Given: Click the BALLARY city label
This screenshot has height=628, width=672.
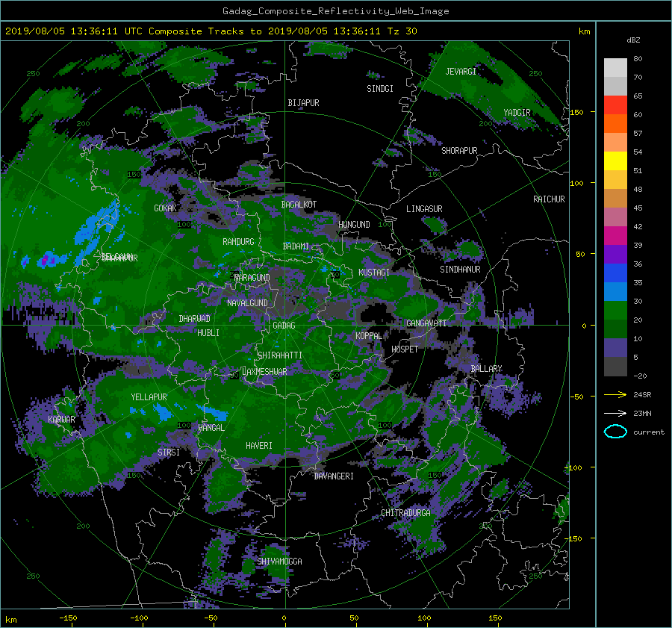Looking at the screenshot, I should (486, 369).
